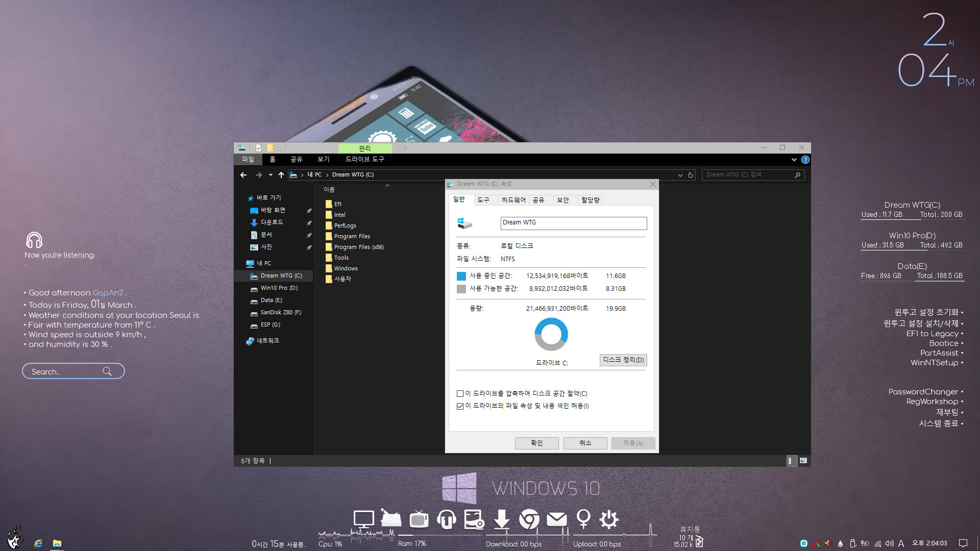The image size is (980, 551).
Task: Open address bar history dropdown
Action: (x=680, y=175)
